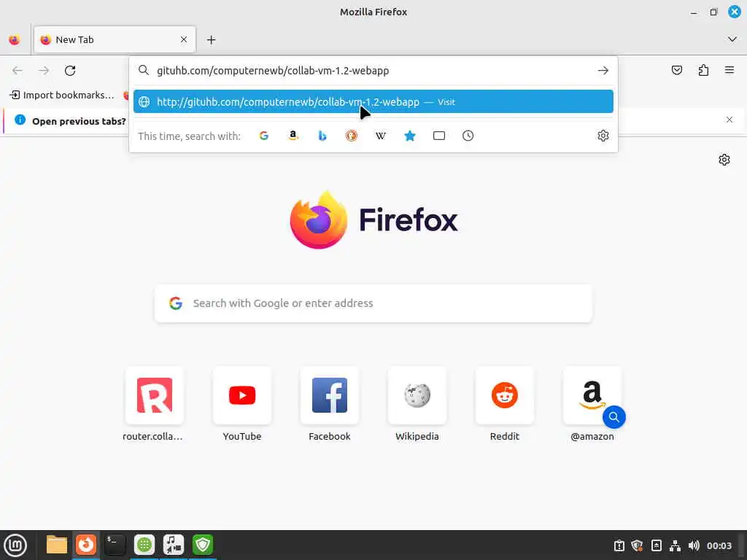Click the address bar URL text
Image resolution: width=747 pixels, height=560 pixels.
pyautogui.click(x=273, y=71)
